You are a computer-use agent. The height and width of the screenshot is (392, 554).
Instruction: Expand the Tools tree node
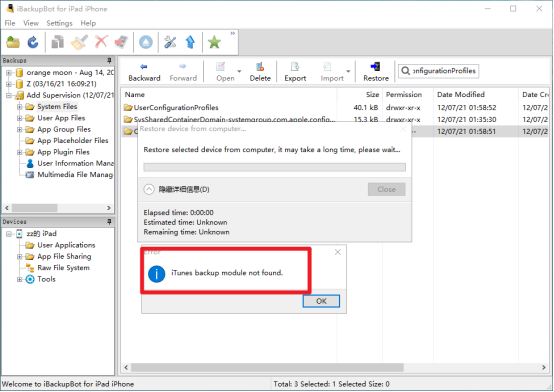(x=20, y=279)
